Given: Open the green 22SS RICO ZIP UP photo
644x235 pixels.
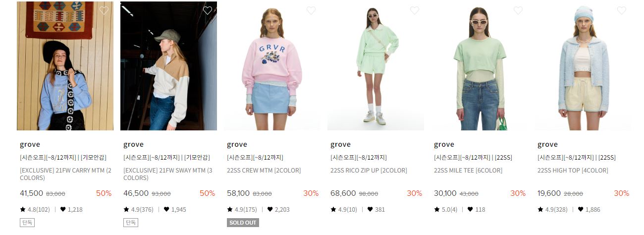Looking at the screenshot, I should click(376, 66).
